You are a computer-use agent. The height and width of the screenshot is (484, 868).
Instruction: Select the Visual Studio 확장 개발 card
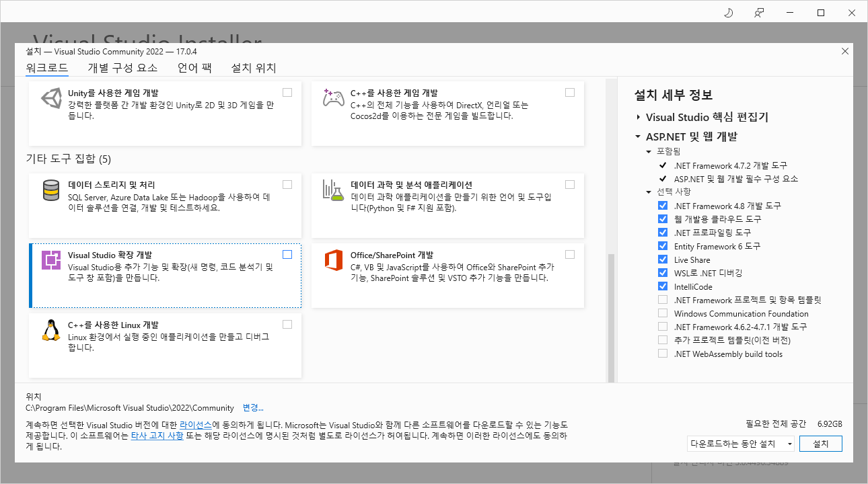[166, 275]
